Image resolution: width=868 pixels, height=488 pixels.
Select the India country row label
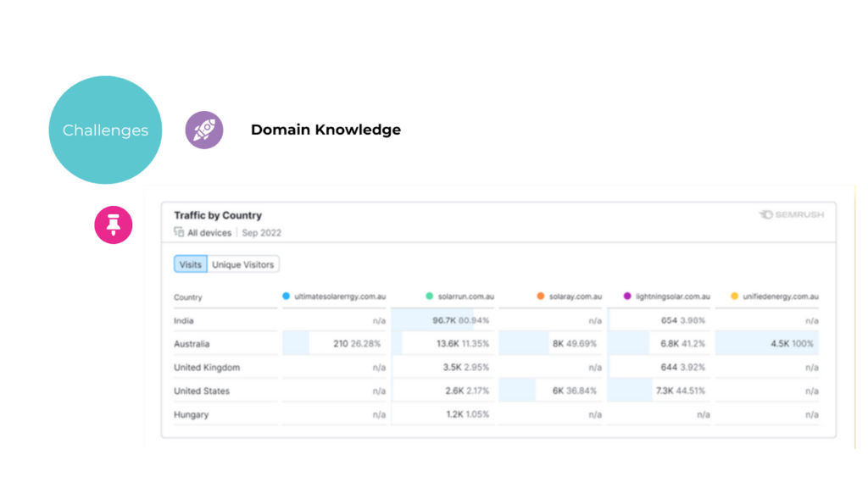[185, 320]
